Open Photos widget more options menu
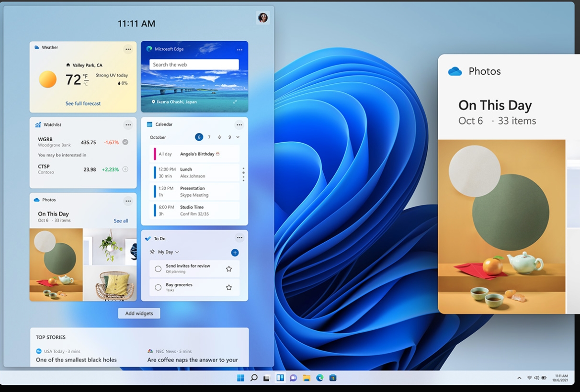 point(128,201)
